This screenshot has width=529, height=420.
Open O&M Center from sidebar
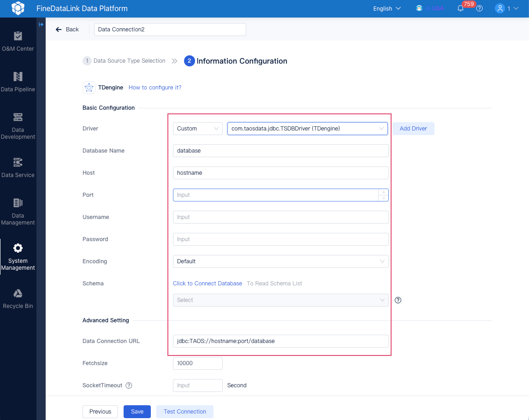[x=18, y=41]
